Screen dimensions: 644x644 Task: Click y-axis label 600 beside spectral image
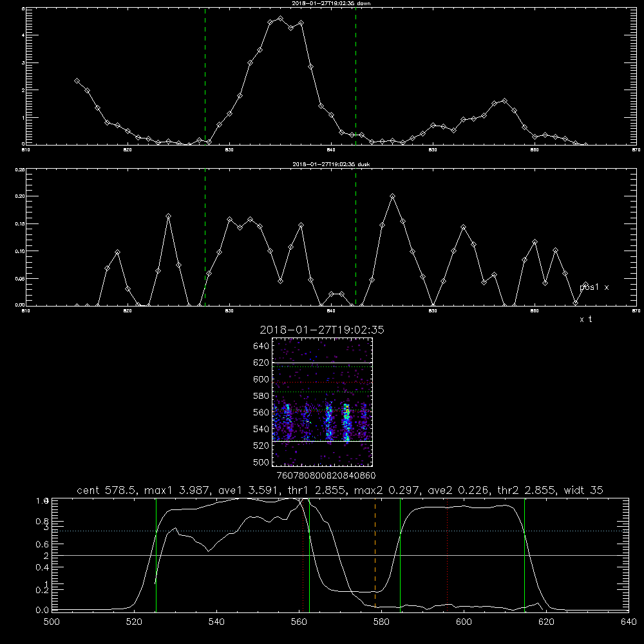pyautogui.click(x=261, y=379)
